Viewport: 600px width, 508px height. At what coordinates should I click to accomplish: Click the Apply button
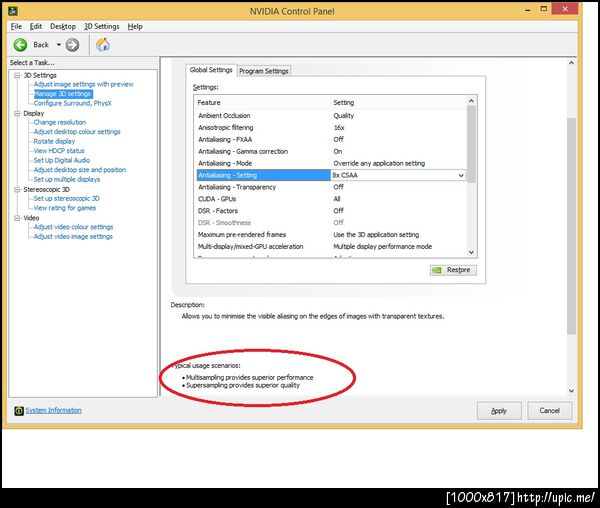point(499,411)
